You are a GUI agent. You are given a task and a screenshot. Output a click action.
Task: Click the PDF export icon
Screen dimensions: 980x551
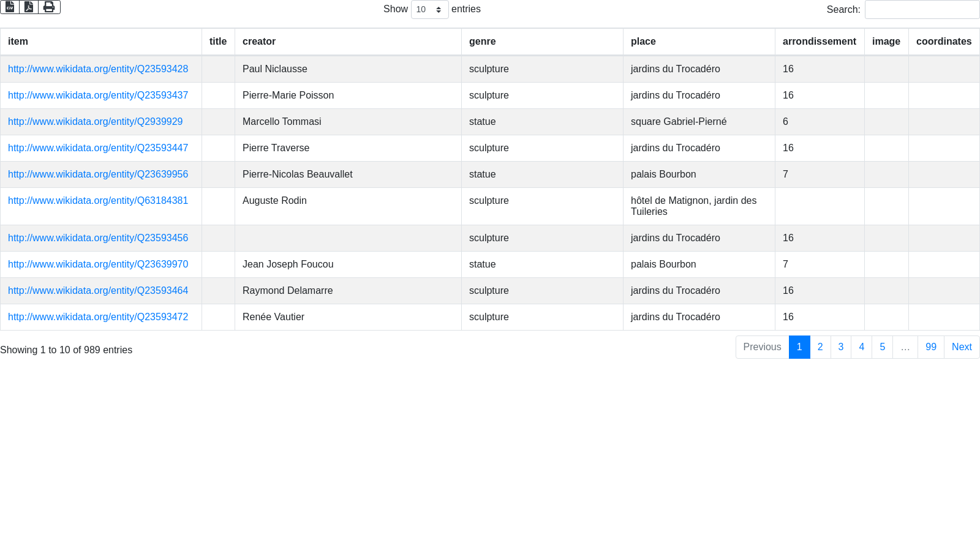pos(29,7)
